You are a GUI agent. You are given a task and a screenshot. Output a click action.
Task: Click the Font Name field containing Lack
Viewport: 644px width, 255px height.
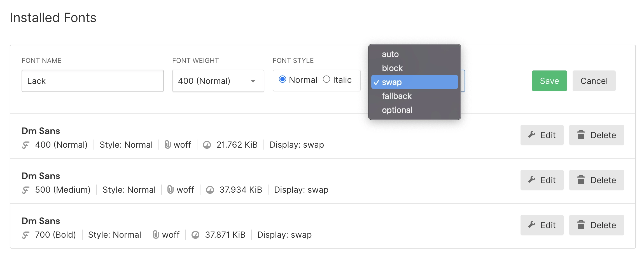click(x=92, y=81)
